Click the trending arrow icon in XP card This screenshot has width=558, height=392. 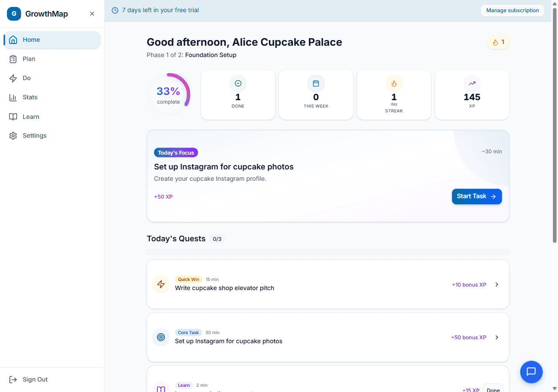click(x=472, y=83)
